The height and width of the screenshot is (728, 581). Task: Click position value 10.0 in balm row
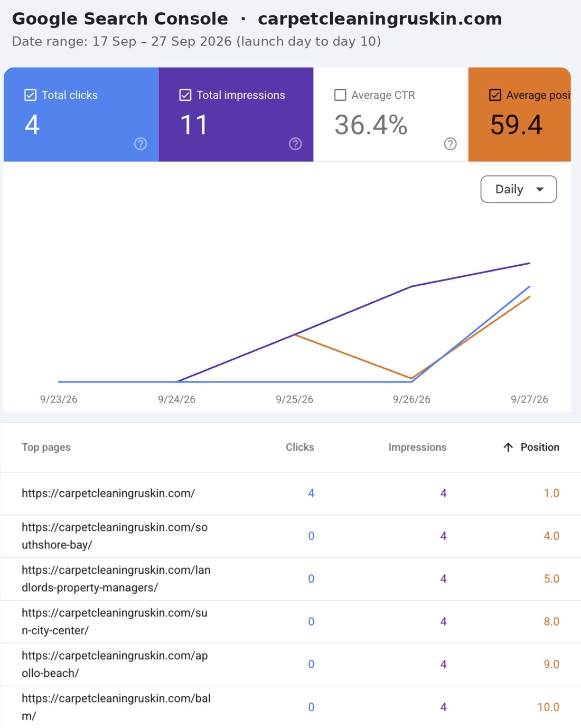[x=548, y=707]
